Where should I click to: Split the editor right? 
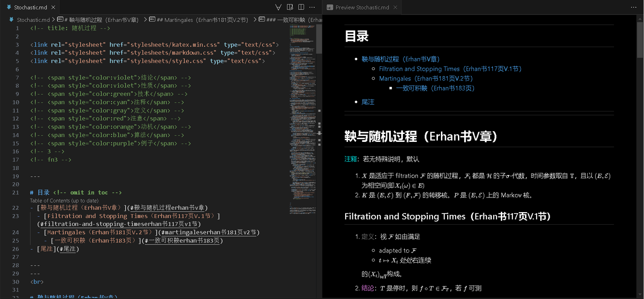[301, 7]
